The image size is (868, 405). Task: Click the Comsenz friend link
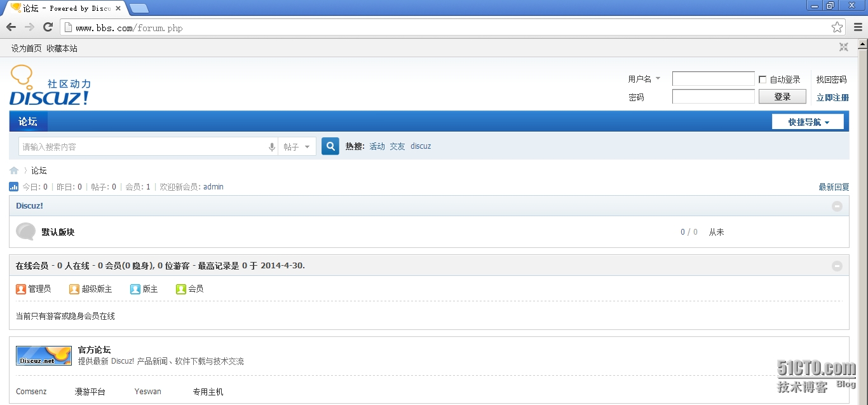pyautogui.click(x=31, y=392)
